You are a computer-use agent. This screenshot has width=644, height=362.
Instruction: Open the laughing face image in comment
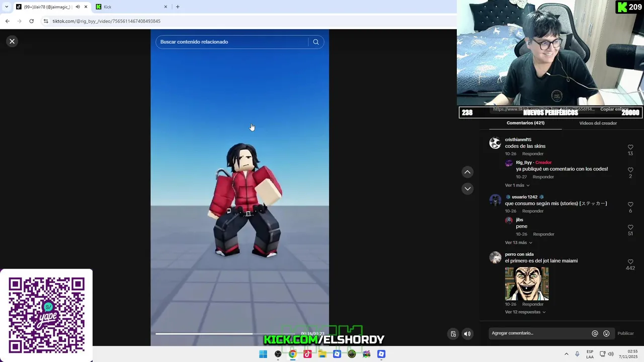(527, 284)
